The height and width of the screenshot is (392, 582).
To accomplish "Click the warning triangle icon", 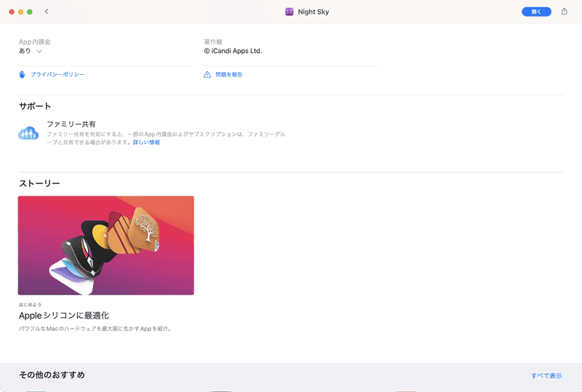I will (x=207, y=75).
